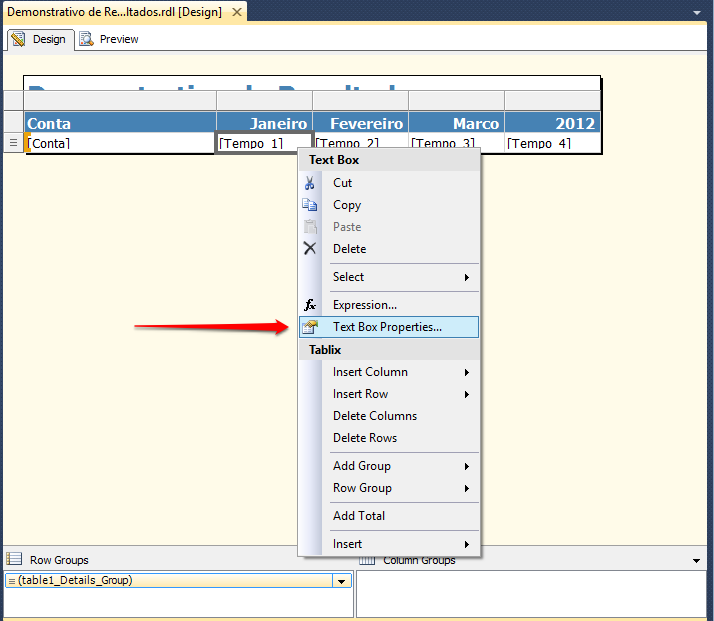Viewport: 714px width, 621px height.
Task: Close the Demonstrativo report document tab
Action: point(237,12)
